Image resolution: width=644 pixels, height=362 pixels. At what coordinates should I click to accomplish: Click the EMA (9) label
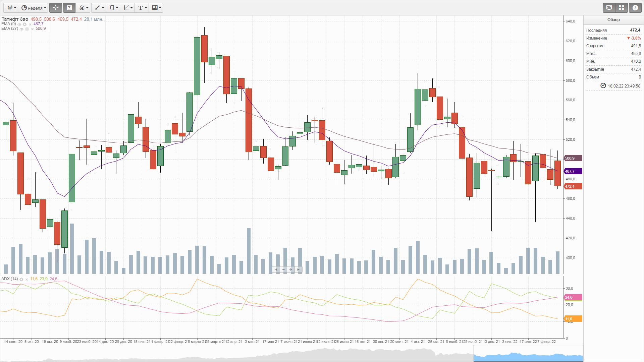coord(9,24)
